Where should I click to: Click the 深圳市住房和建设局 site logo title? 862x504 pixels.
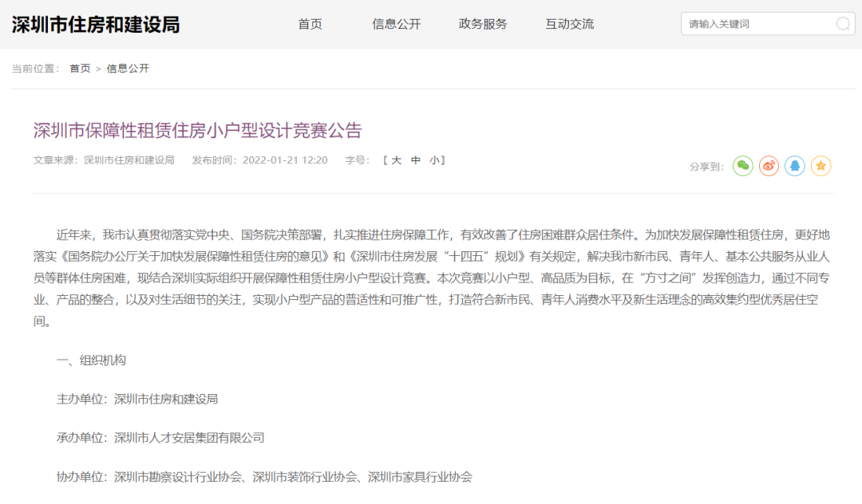coord(96,25)
